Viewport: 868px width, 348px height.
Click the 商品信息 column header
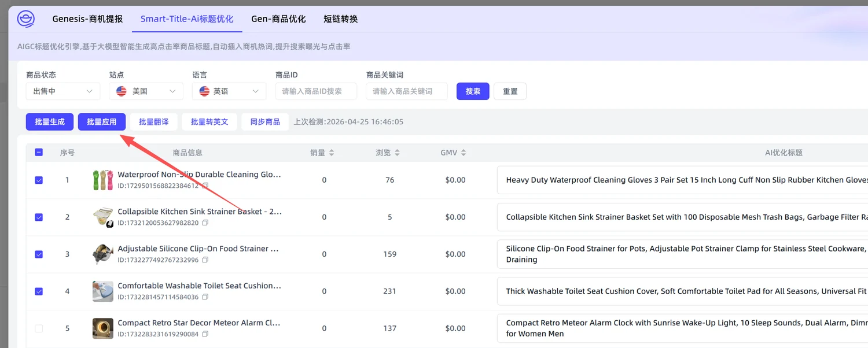pyautogui.click(x=187, y=153)
